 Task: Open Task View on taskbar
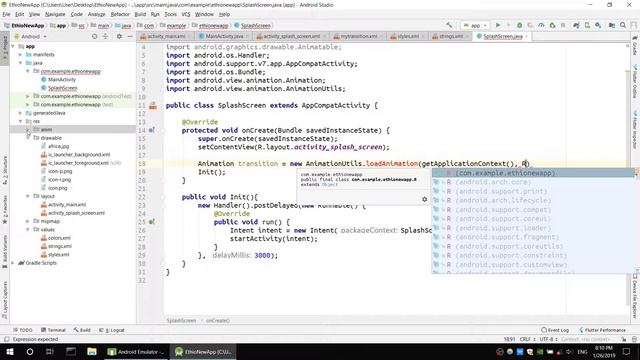(50, 351)
